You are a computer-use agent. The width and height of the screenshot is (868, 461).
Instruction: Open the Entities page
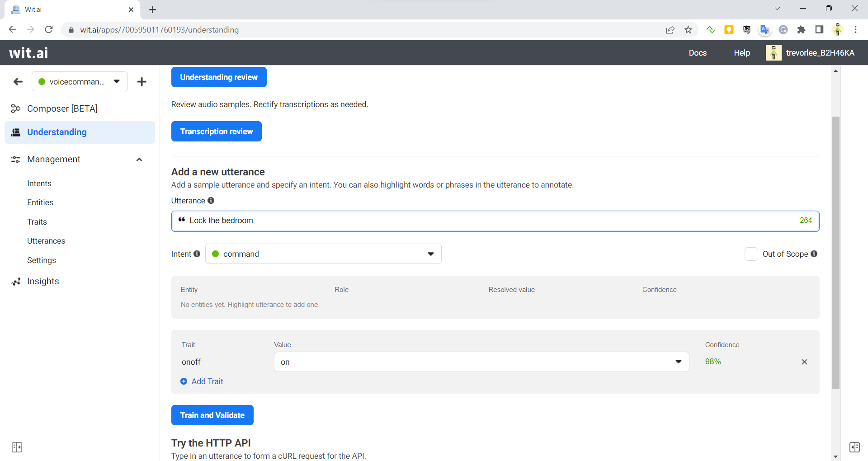pos(40,202)
